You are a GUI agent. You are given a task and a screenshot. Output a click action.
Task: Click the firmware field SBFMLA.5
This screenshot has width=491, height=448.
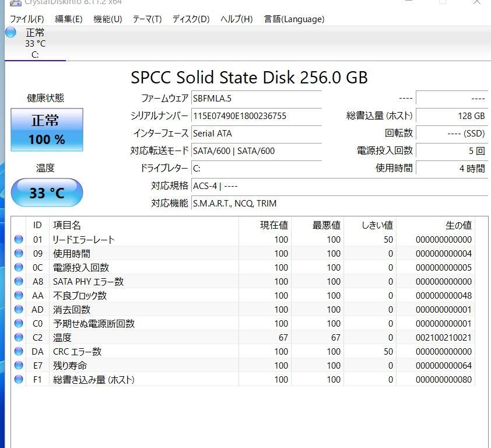coord(257,99)
